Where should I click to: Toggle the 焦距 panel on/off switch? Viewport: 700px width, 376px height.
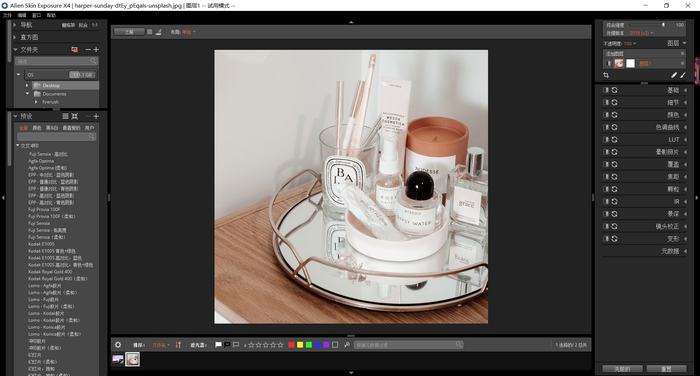coord(606,177)
